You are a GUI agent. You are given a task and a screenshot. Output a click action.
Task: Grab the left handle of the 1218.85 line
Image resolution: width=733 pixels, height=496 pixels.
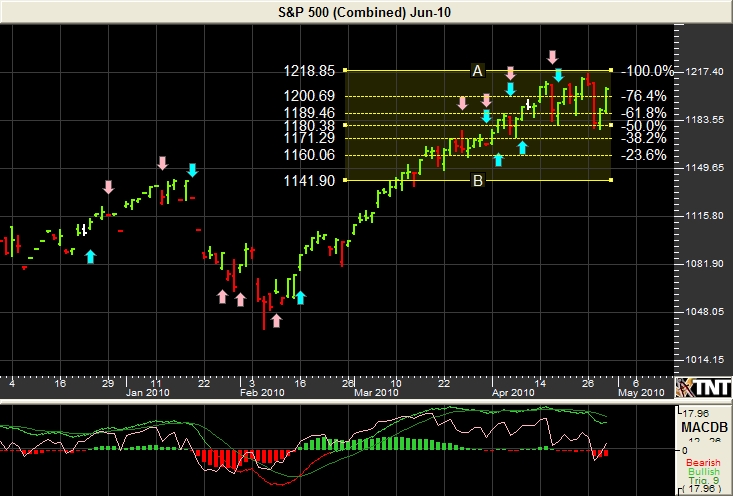pyautogui.click(x=345, y=70)
